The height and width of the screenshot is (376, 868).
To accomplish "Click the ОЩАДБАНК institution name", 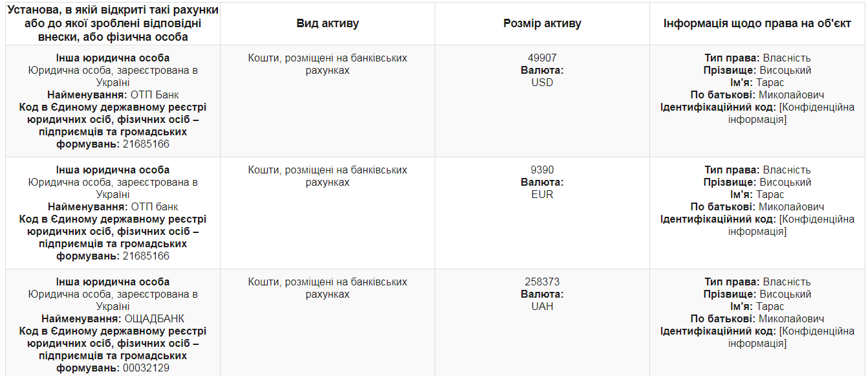I will click(x=155, y=319).
